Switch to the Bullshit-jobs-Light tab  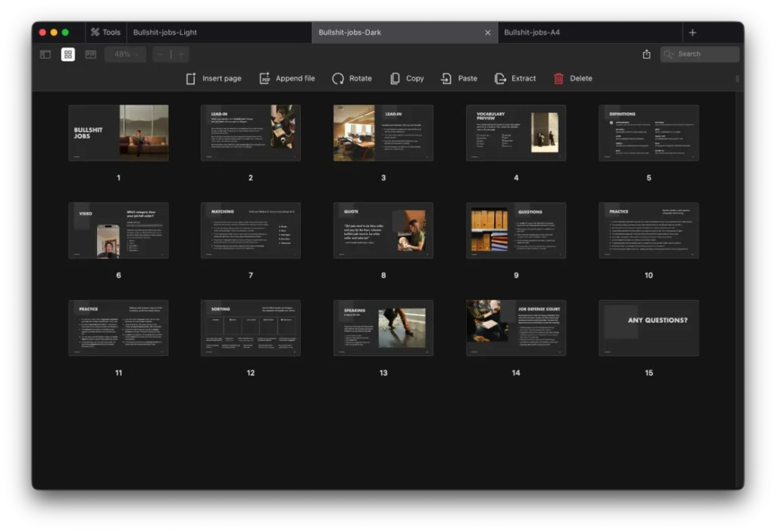point(165,33)
